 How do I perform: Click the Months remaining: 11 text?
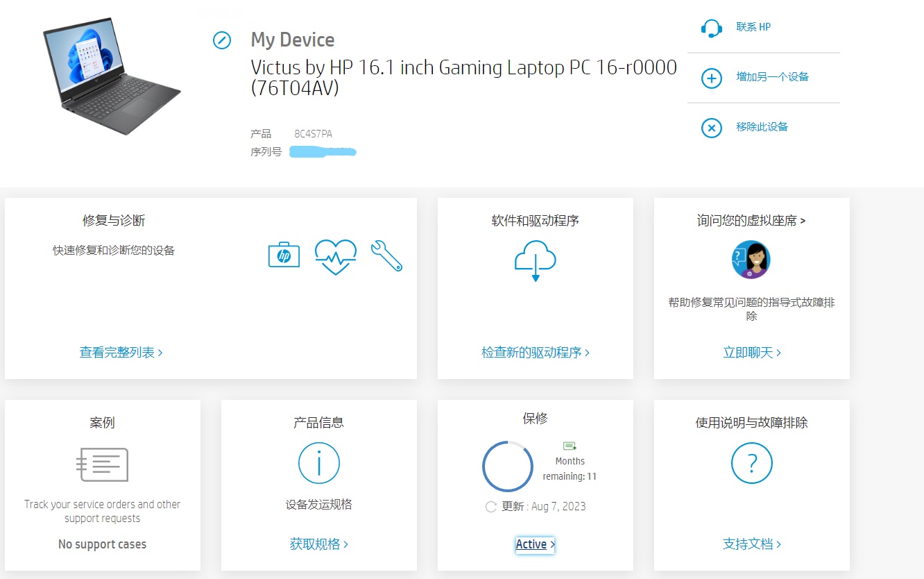pyautogui.click(x=570, y=469)
